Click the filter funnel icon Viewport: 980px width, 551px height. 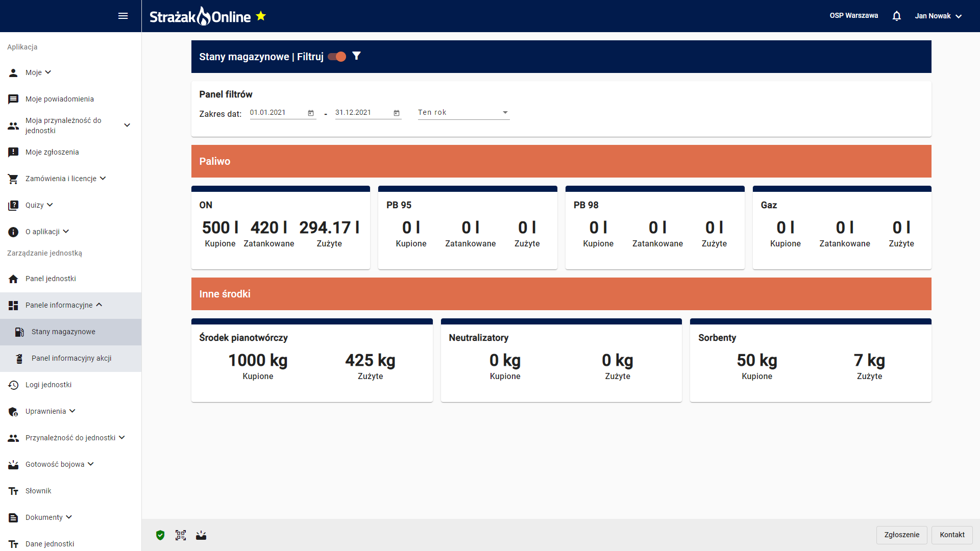[356, 56]
